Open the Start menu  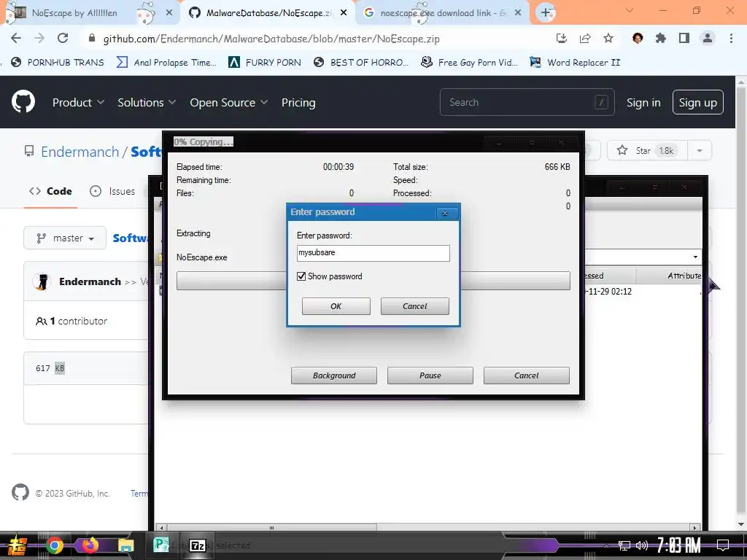[18, 545]
